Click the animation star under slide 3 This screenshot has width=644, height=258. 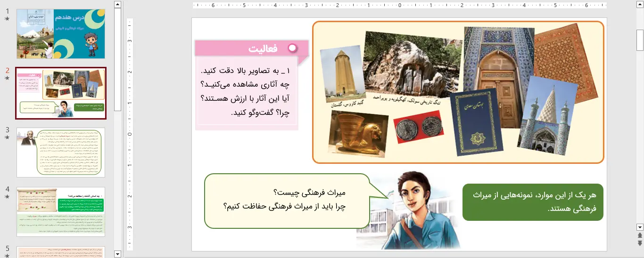coord(7,137)
